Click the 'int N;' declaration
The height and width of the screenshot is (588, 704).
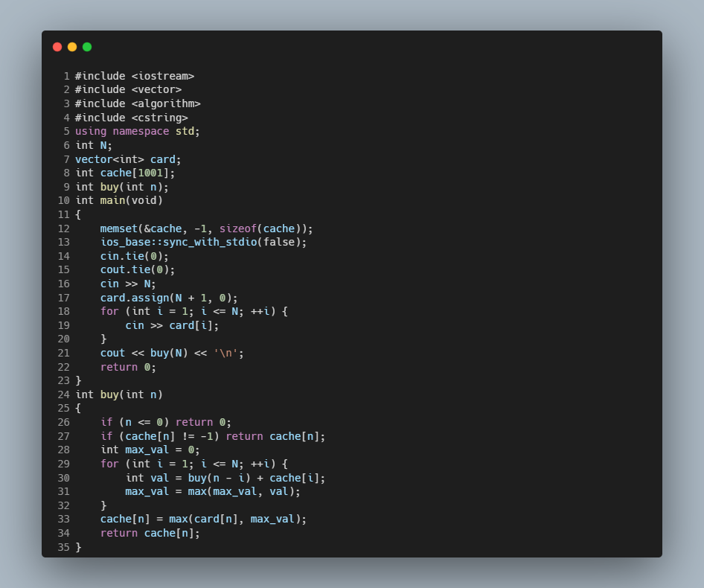pyautogui.click(x=93, y=145)
